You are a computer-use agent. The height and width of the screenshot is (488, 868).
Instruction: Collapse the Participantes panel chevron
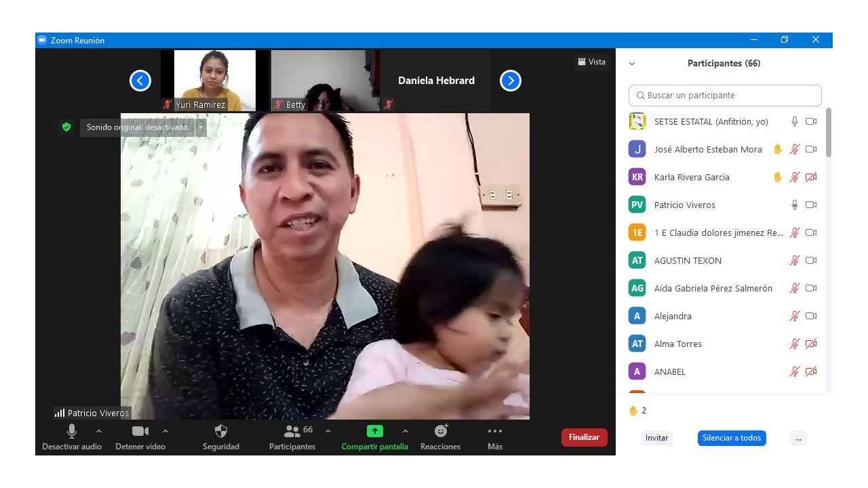click(x=632, y=64)
